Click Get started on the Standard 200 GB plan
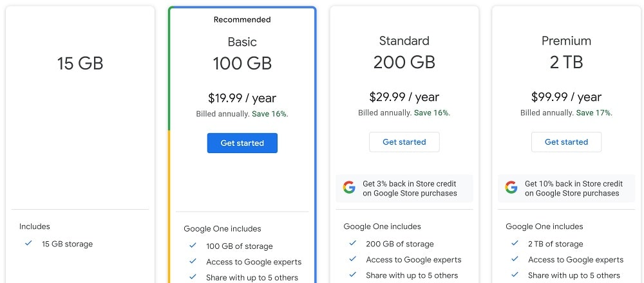 (x=404, y=142)
